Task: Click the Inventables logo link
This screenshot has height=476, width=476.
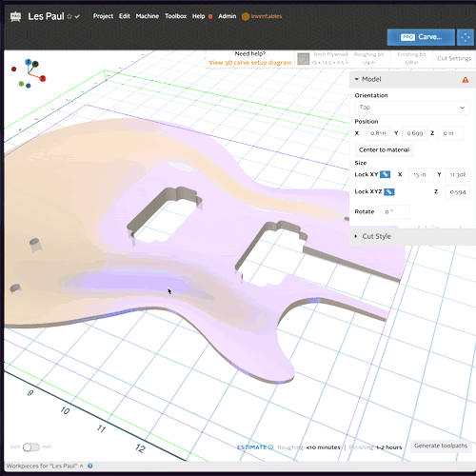Action: [262, 16]
